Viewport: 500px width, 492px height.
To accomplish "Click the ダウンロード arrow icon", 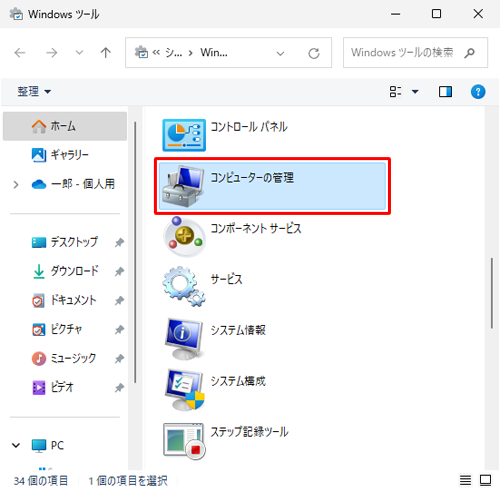I will (x=39, y=271).
